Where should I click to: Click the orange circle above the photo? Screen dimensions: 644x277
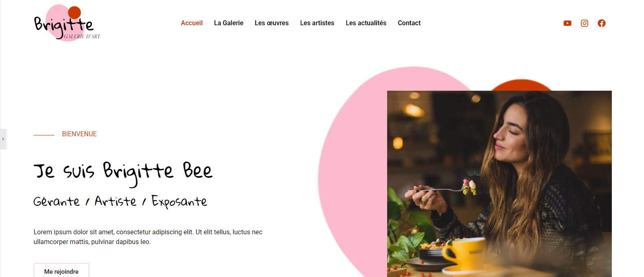521,85
